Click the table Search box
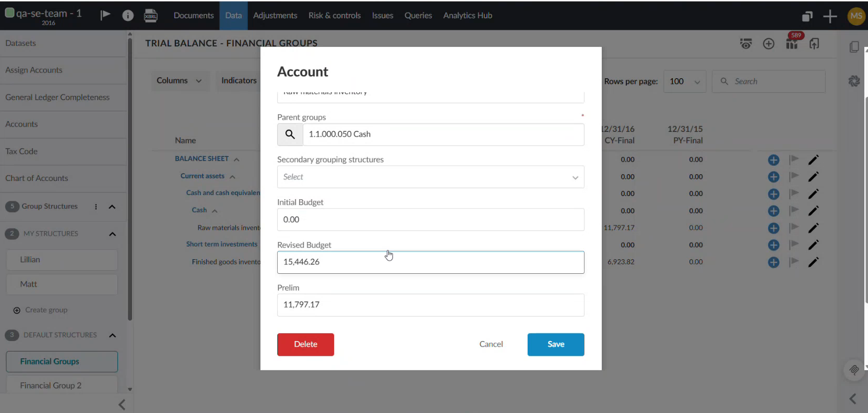This screenshot has height=413, width=868. [769, 81]
